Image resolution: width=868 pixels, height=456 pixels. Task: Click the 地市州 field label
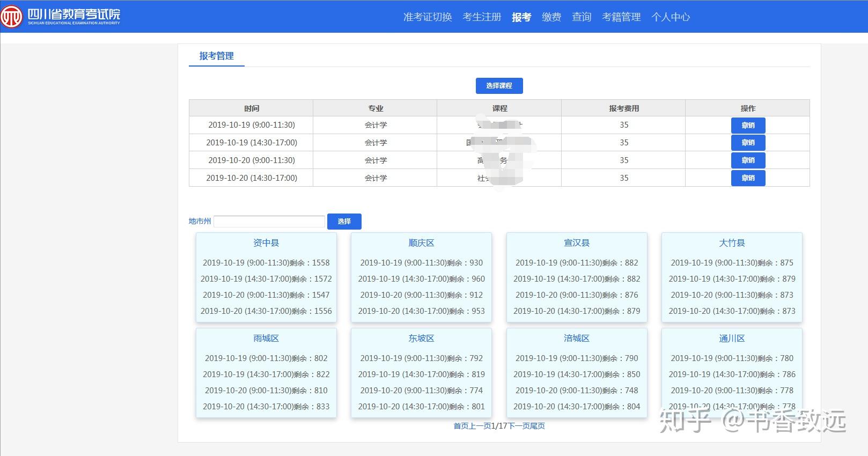(200, 222)
